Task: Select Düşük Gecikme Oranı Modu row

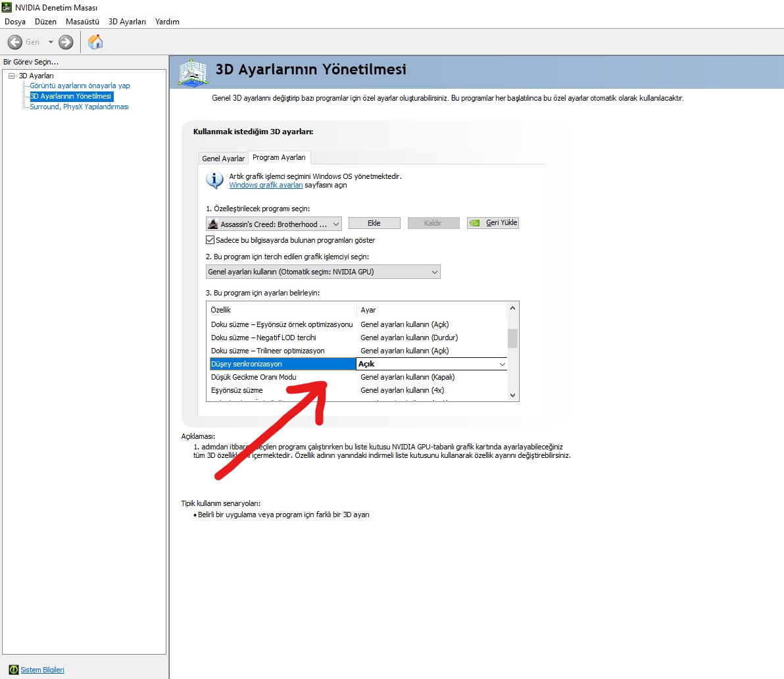Action: (x=357, y=377)
